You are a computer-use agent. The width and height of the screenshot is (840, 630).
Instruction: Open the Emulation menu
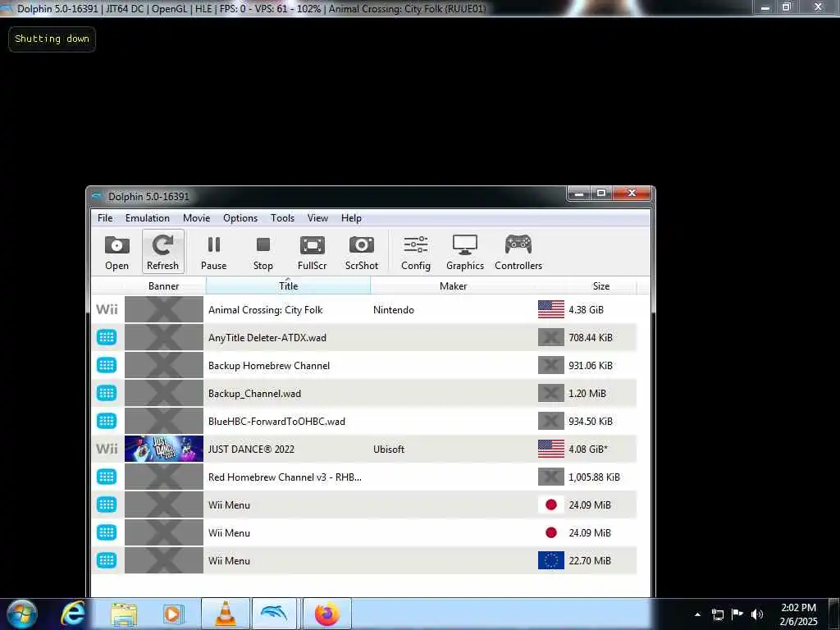point(148,218)
